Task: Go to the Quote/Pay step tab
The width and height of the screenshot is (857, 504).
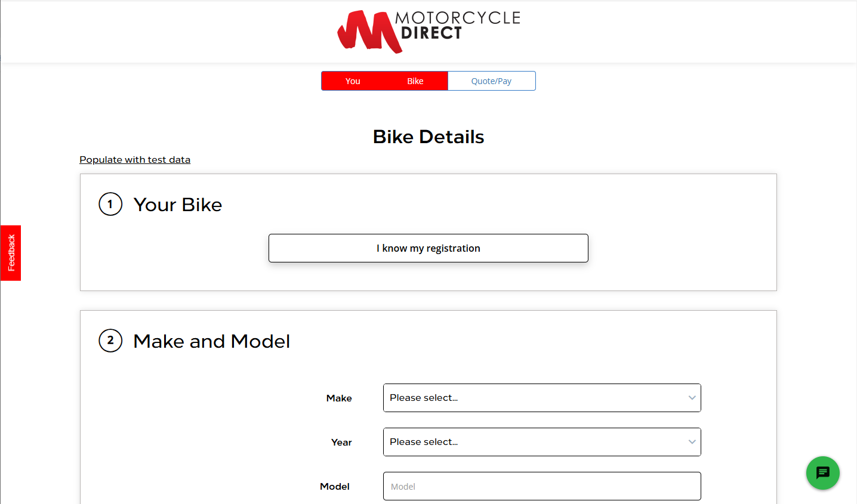Action: pyautogui.click(x=491, y=81)
